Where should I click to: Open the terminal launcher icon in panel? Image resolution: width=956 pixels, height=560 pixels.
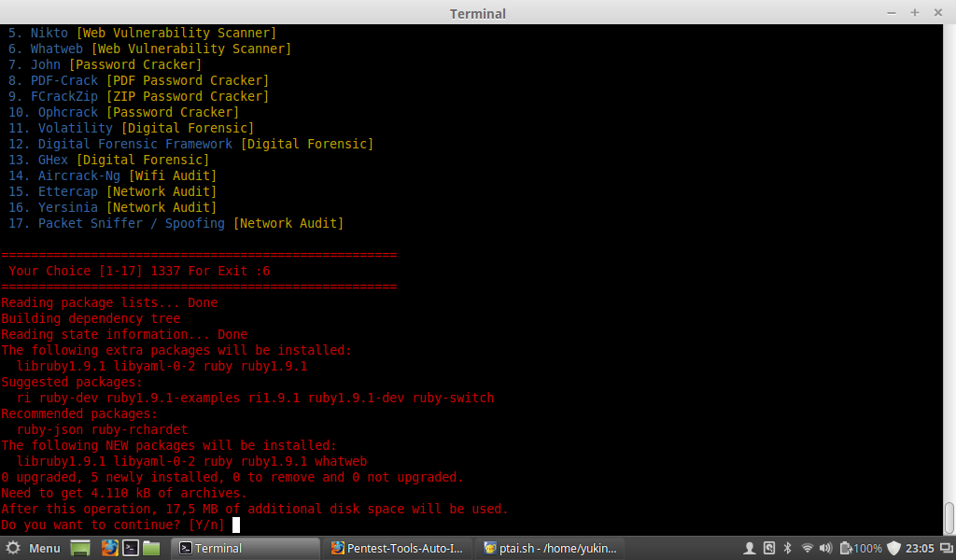click(x=131, y=548)
